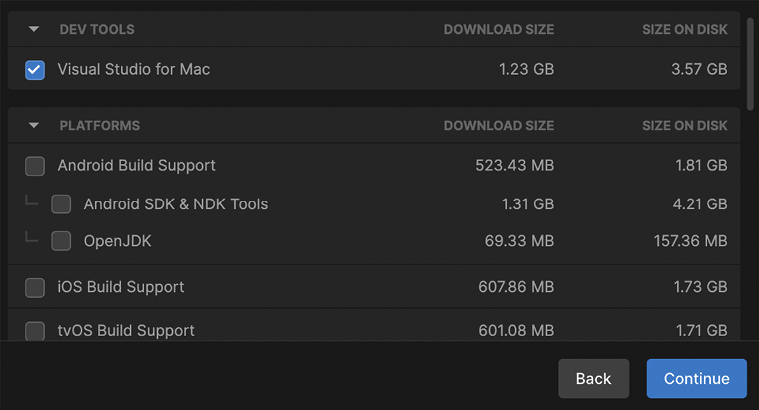This screenshot has height=410, width=759.
Task: Go Back to previous step
Action: click(593, 379)
